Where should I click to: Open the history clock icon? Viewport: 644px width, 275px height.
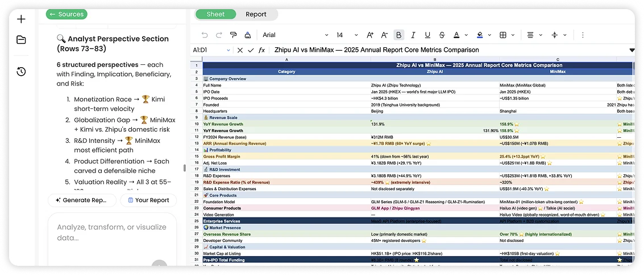point(21,71)
